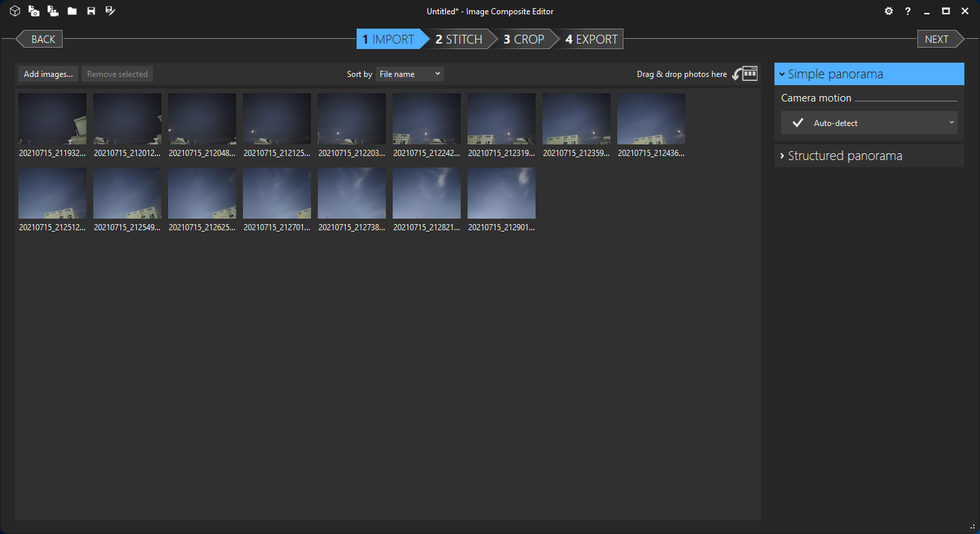
Task: Click the "Drag & drop photos here" text
Action: point(682,74)
